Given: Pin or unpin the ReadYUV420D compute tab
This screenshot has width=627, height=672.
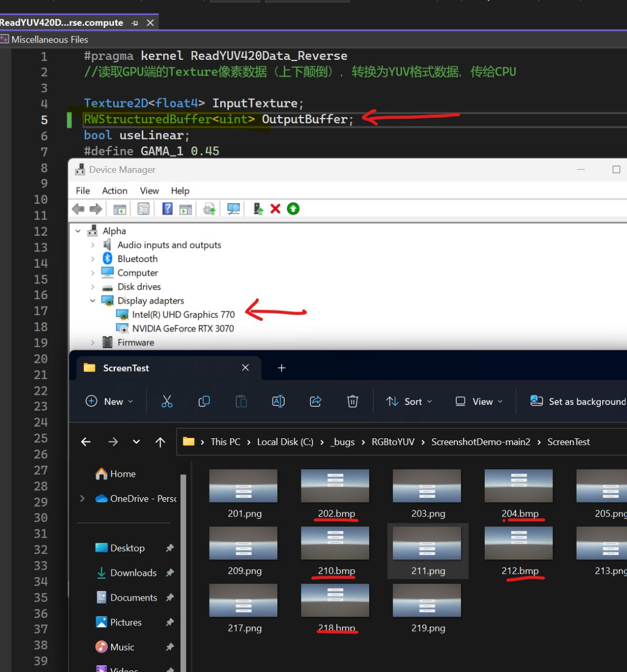Looking at the screenshot, I should 135,23.
